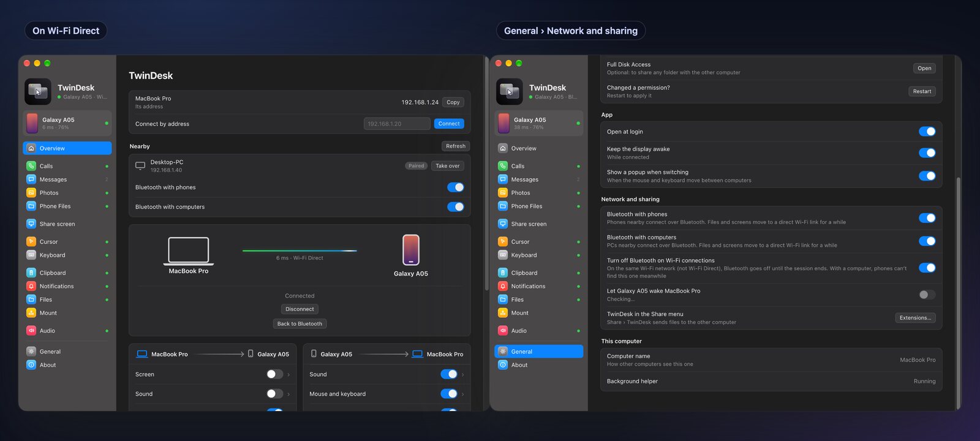The width and height of the screenshot is (980, 441).
Task: Toggle Turn off Bluetooth on Wi-Fi connections
Action: tap(927, 268)
